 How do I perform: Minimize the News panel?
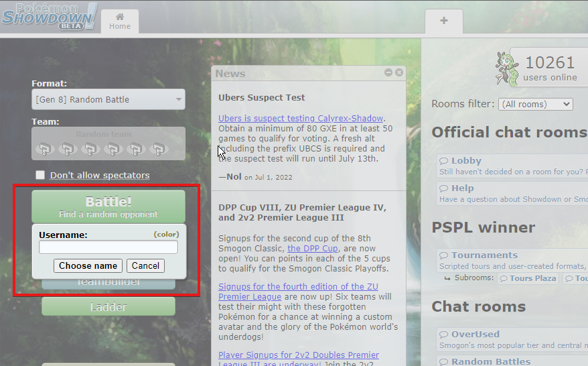coord(388,72)
